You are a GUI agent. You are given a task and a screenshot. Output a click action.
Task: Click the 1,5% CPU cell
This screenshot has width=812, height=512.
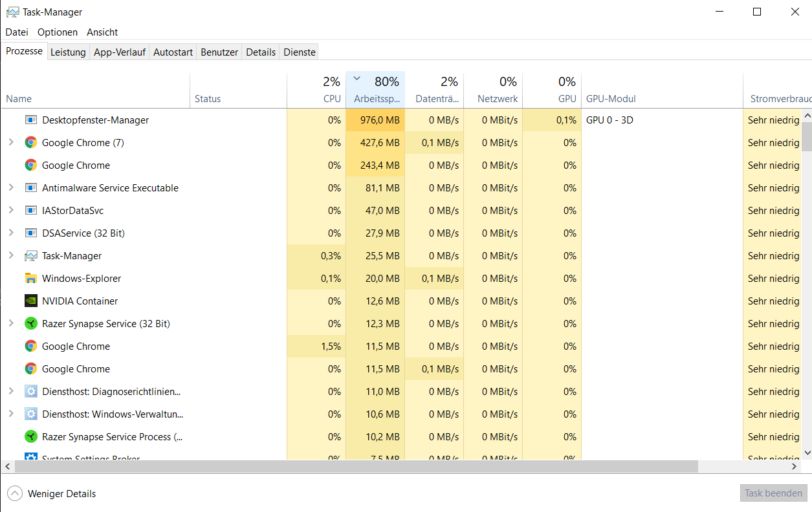pyautogui.click(x=316, y=347)
